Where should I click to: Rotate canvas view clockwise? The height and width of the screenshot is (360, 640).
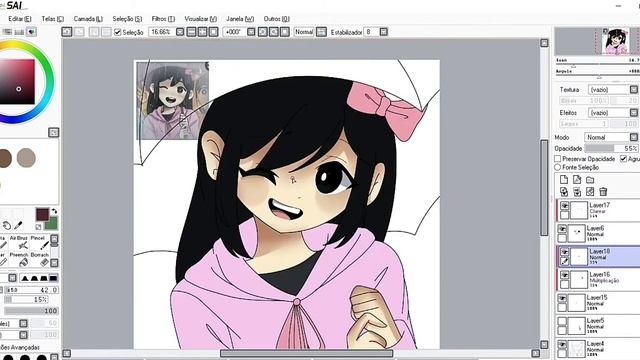tap(273, 32)
